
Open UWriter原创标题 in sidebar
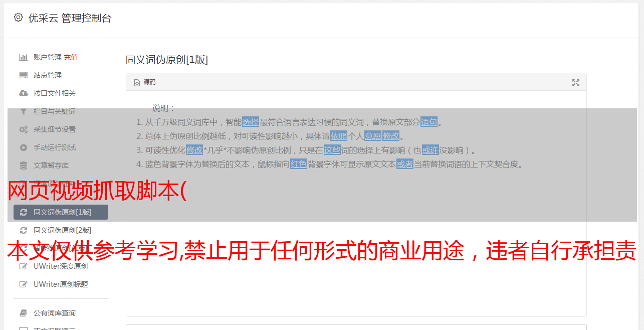click(61, 284)
